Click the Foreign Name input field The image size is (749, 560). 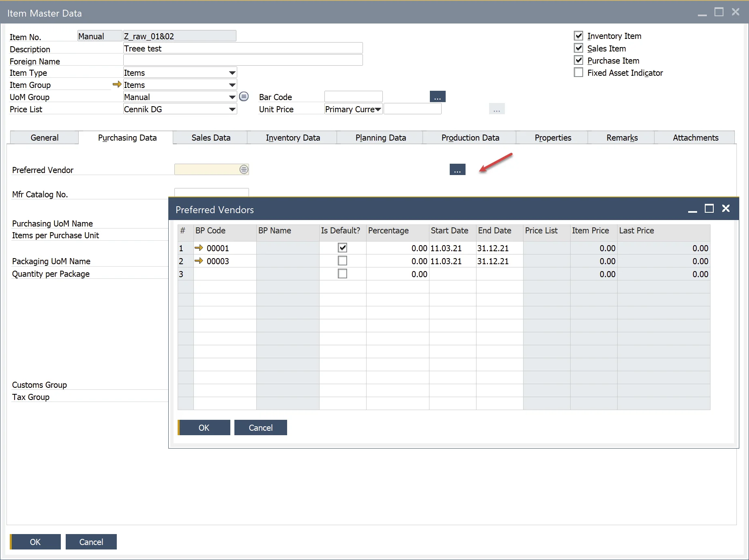(x=243, y=60)
